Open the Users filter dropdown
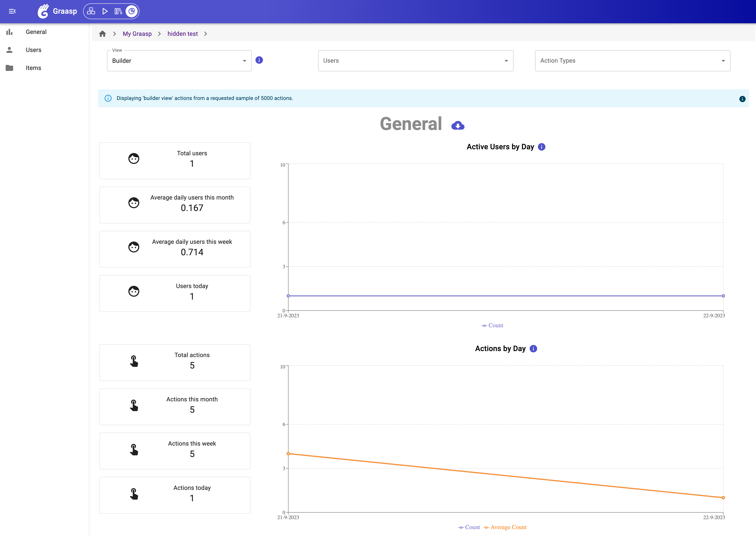Viewport: 756px width, 536px height. coord(416,61)
